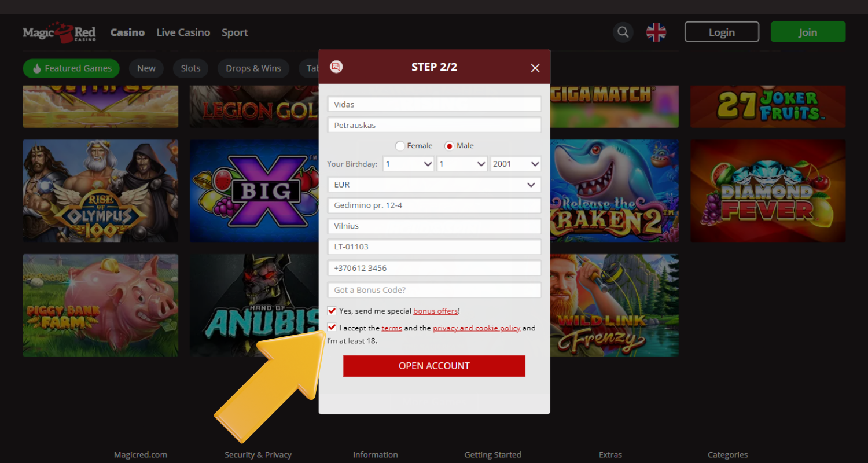Open the privacy and cookie policy link
The width and height of the screenshot is (868, 463).
pos(476,328)
